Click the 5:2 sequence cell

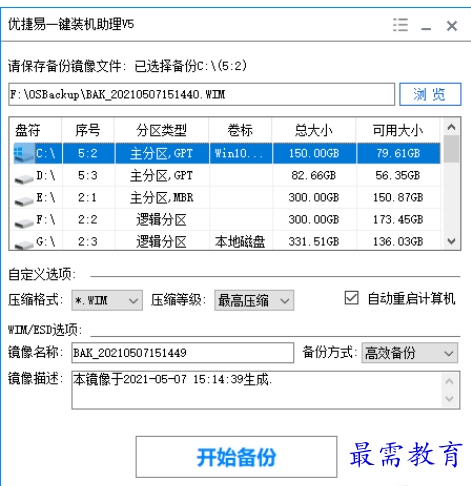click(x=88, y=153)
